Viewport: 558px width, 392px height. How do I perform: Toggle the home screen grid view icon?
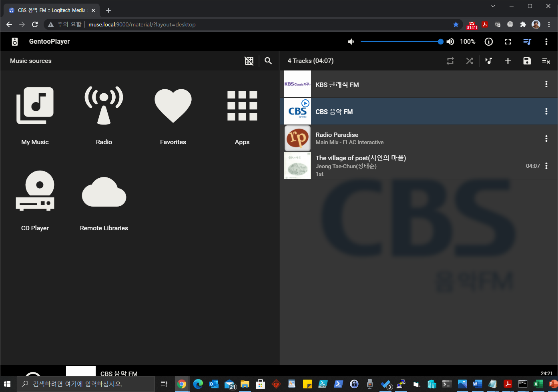coord(249,61)
